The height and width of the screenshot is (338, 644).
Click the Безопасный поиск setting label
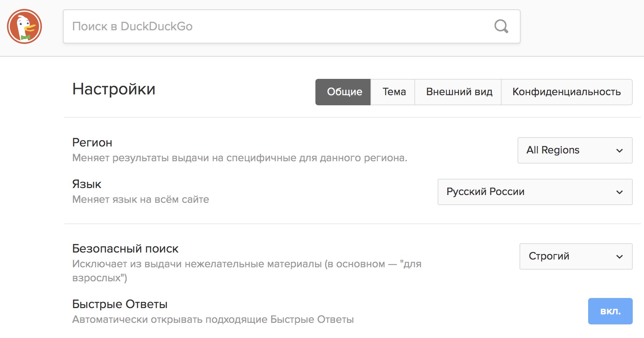(x=125, y=249)
